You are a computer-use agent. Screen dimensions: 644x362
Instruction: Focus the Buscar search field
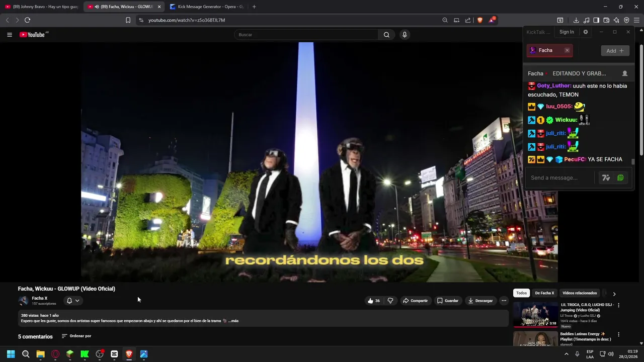tap(306, 35)
